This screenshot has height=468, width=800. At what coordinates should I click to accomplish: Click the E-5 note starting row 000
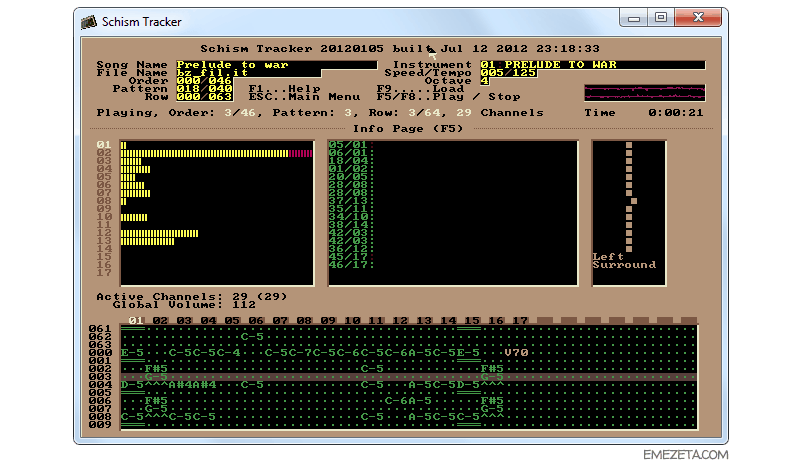tap(133, 353)
